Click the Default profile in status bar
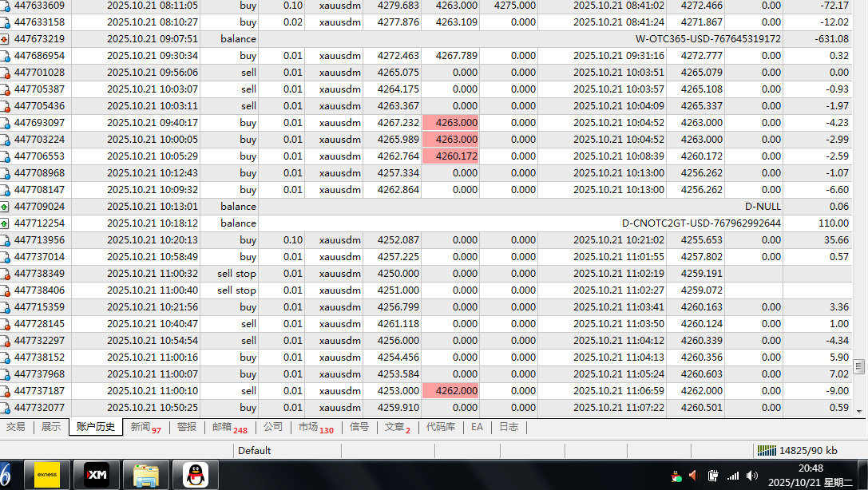The image size is (868, 490). click(x=254, y=451)
